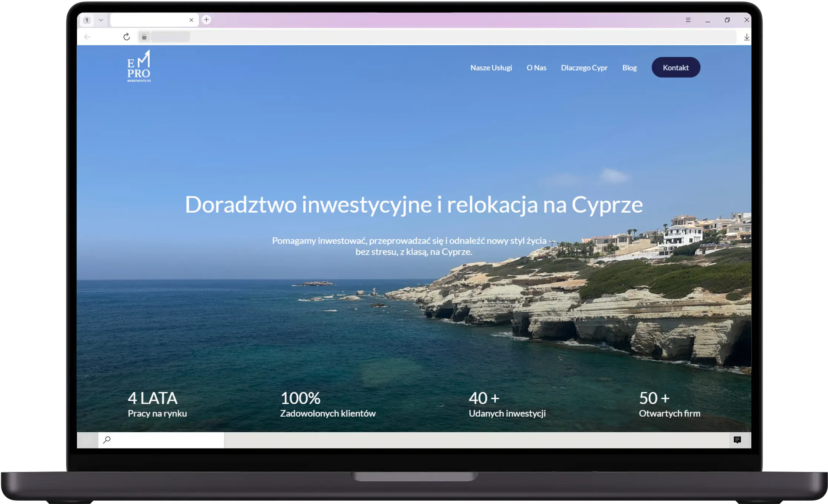Open the Dlaczego Cypr page
This screenshot has height=504, width=828.
pyautogui.click(x=584, y=67)
